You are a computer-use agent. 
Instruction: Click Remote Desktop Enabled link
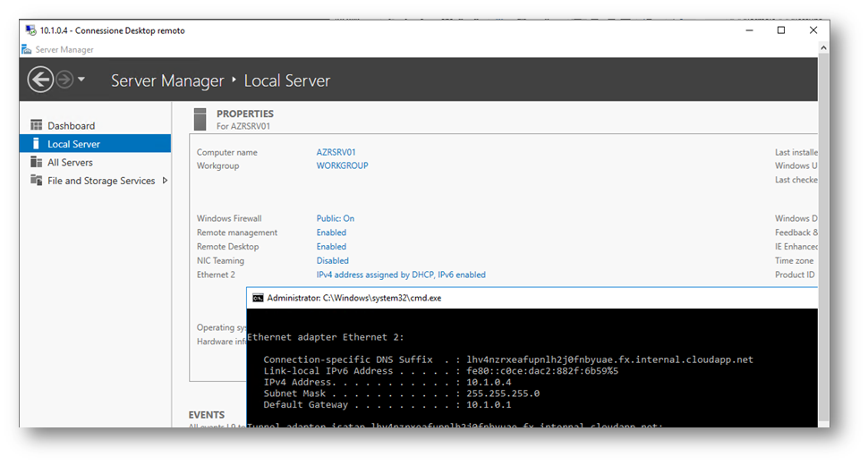click(x=331, y=247)
